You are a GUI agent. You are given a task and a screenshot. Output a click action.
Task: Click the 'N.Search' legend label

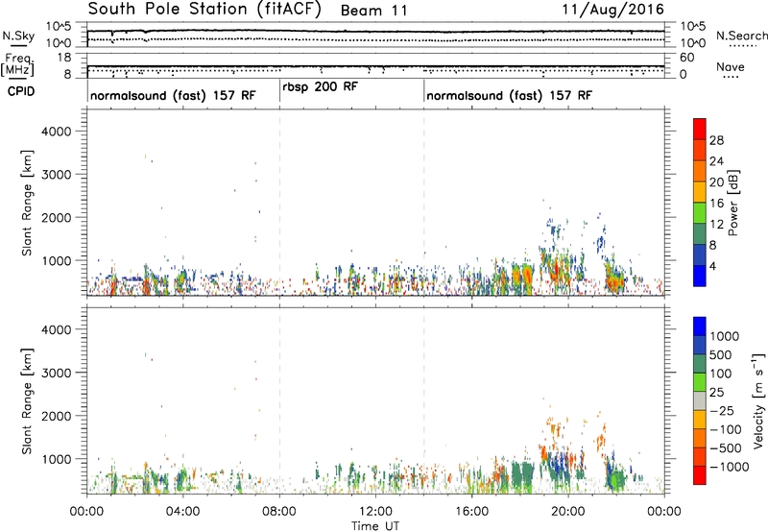741,36
